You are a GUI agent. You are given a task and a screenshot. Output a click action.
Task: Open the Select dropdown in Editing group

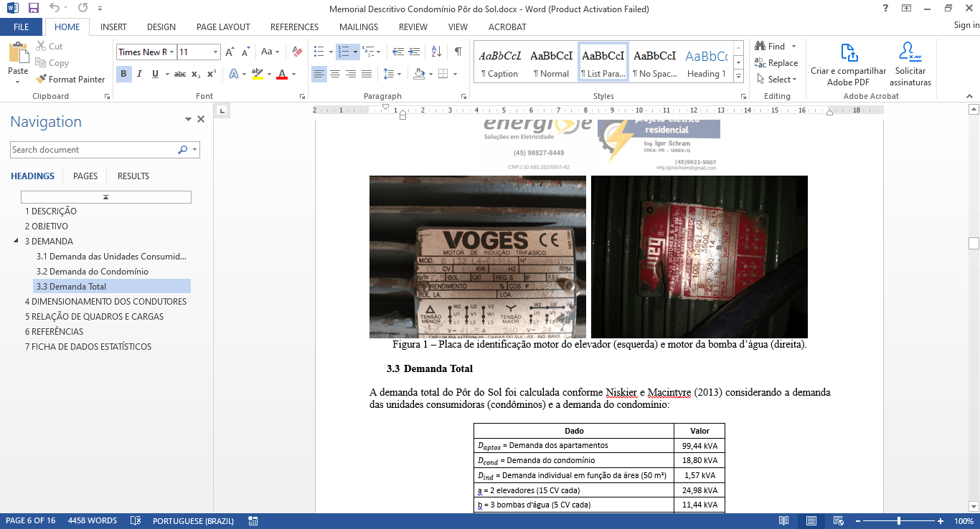click(777, 80)
